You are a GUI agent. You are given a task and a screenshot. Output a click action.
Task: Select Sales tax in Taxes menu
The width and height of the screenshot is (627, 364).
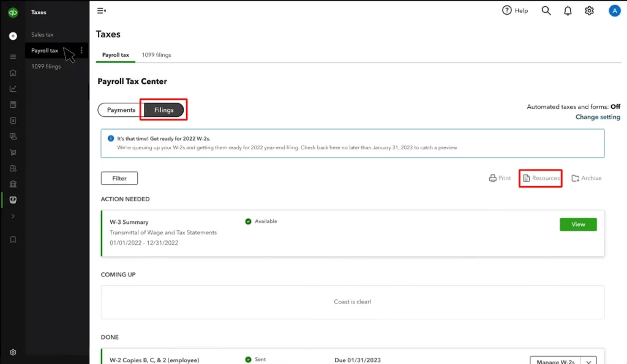click(x=42, y=35)
